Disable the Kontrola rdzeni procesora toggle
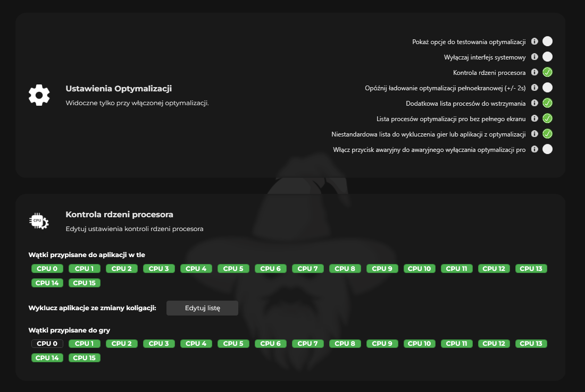Image resolution: width=585 pixels, height=392 pixels. (x=547, y=72)
